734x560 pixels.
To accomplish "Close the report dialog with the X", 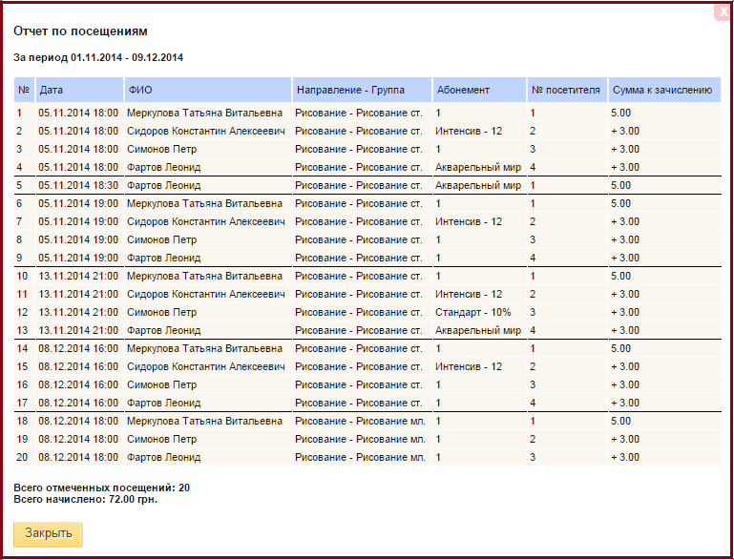I will tap(724, 12).
